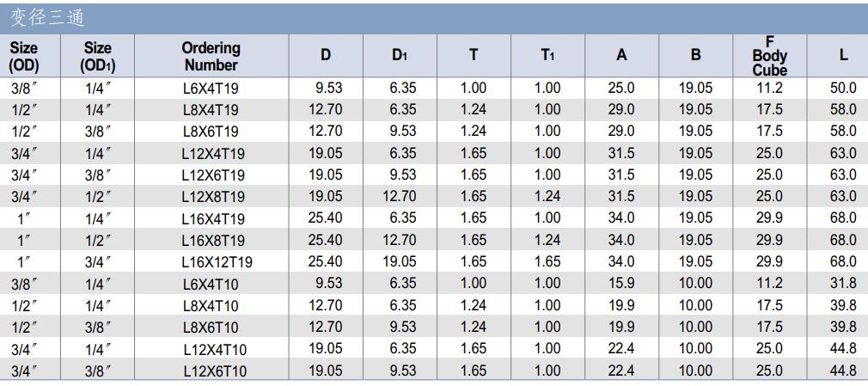Image resolution: width=868 pixels, height=386 pixels.
Task: Click the A column header
Action: (x=621, y=55)
